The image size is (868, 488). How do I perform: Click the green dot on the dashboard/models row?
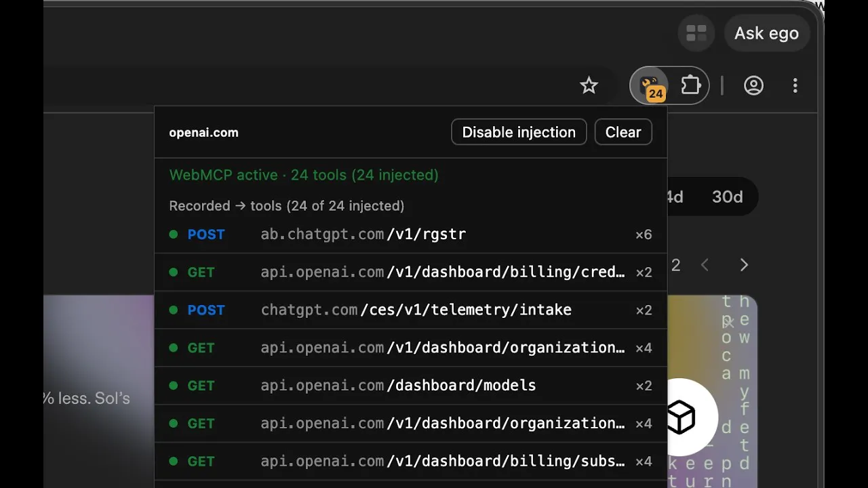[174, 386]
